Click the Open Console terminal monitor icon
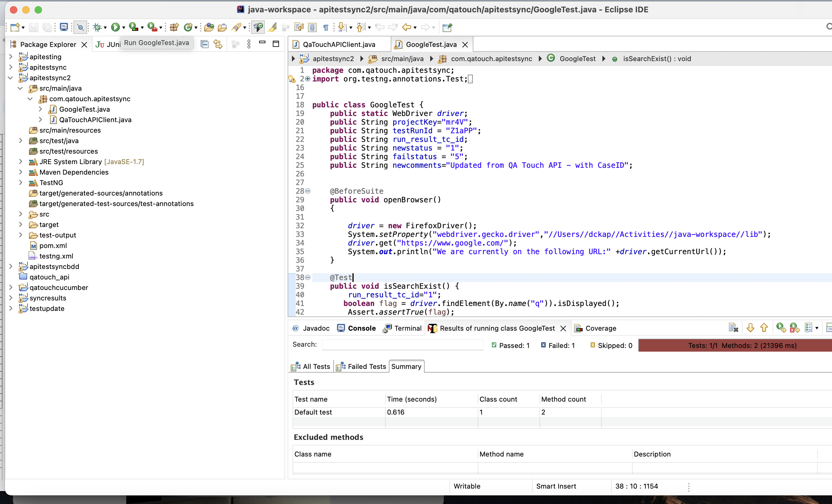The image size is (832, 504). click(64, 27)
